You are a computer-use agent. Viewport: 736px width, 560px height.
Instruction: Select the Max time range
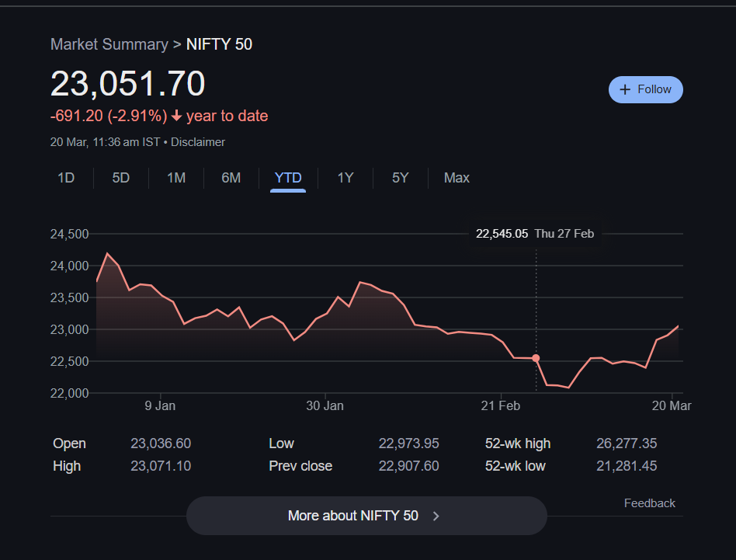pos(457,178)
